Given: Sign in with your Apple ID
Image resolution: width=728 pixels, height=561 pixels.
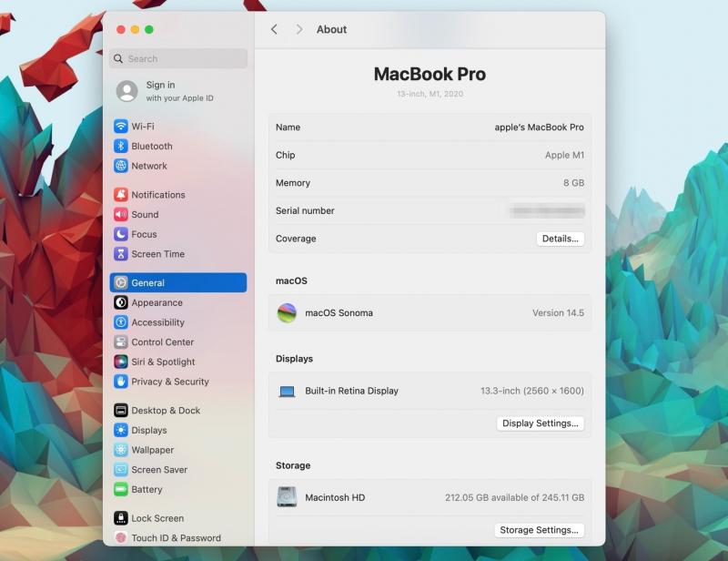Looking at the screenshot, I should tap(179, 91).
